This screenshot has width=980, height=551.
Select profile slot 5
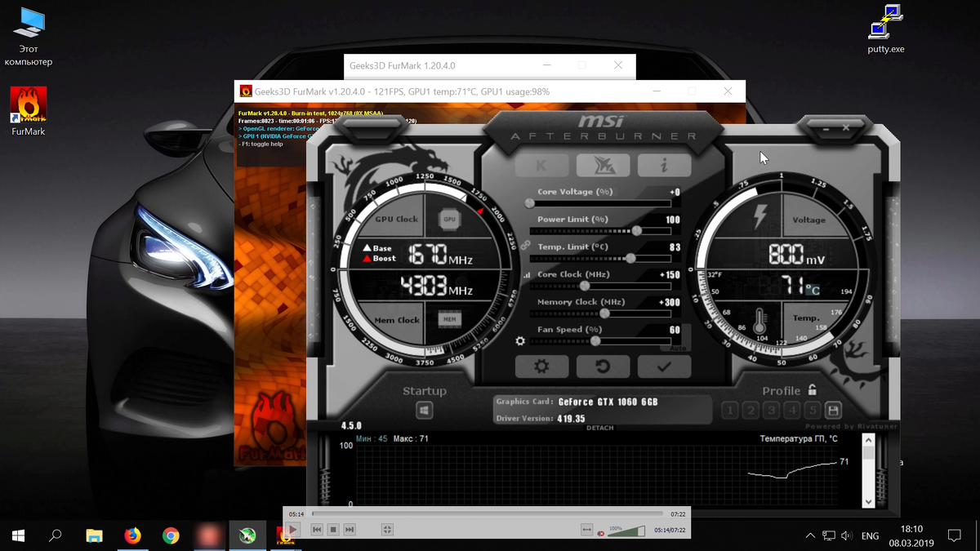pos(812,410)
